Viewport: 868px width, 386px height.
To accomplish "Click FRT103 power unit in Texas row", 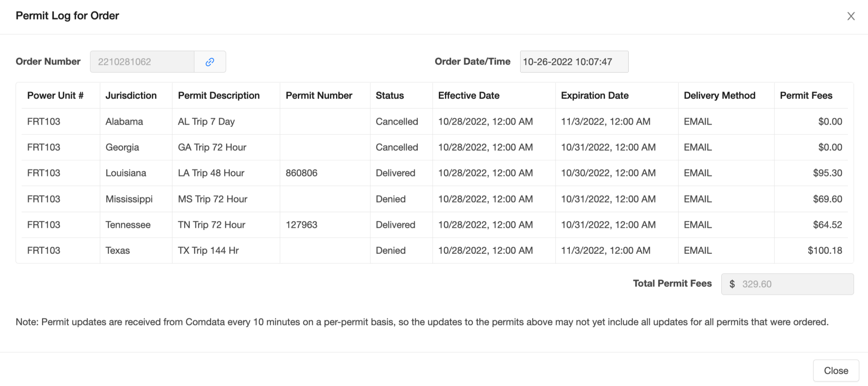I will (x=44, y=251).
